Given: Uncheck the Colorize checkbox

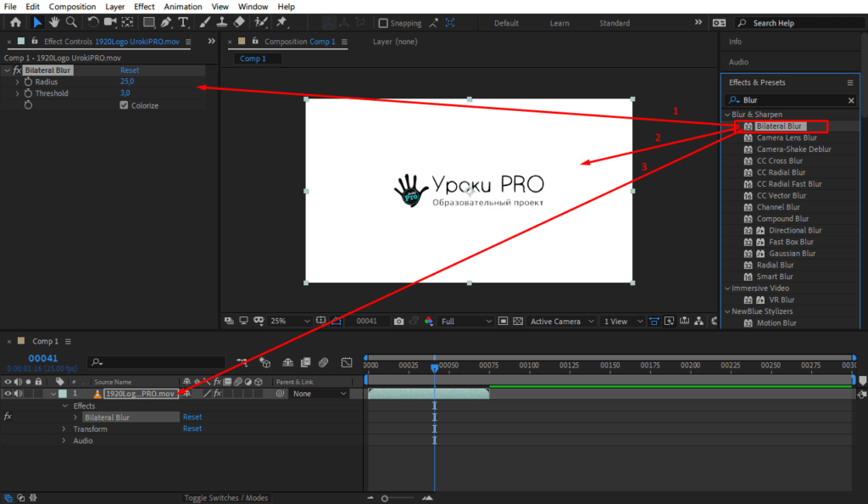Looking at the screenshot, I should click(x=124, y=105).
